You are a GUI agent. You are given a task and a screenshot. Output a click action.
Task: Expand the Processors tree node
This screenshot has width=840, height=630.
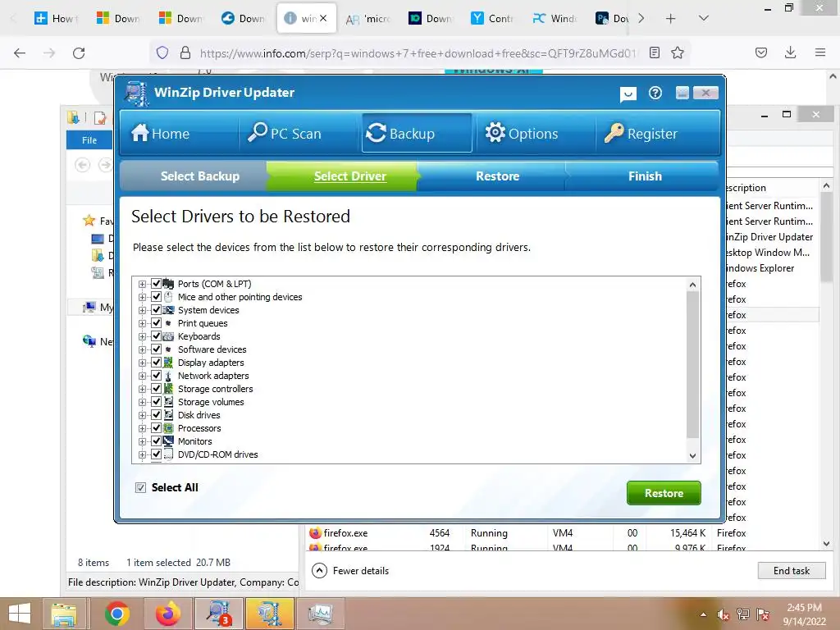(x=142, y=428)
